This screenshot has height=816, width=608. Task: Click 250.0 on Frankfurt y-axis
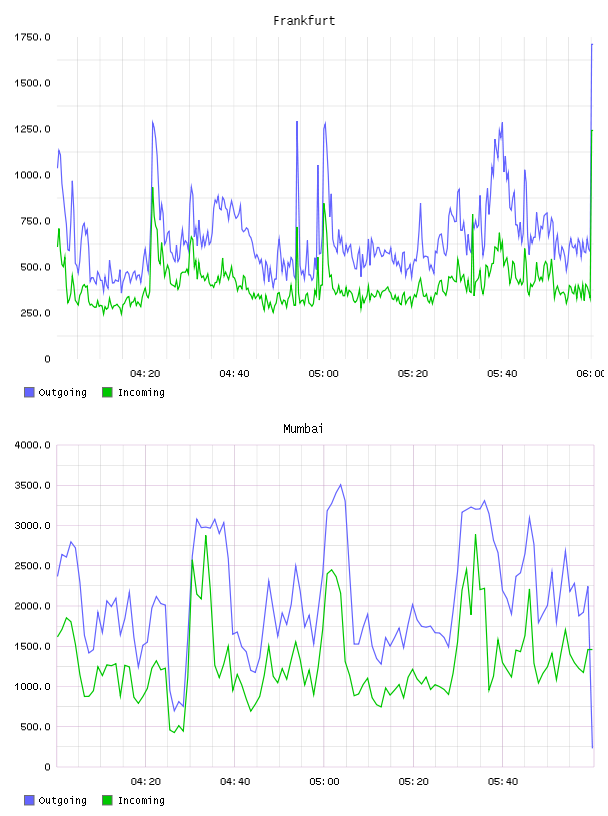click(35, 313)
